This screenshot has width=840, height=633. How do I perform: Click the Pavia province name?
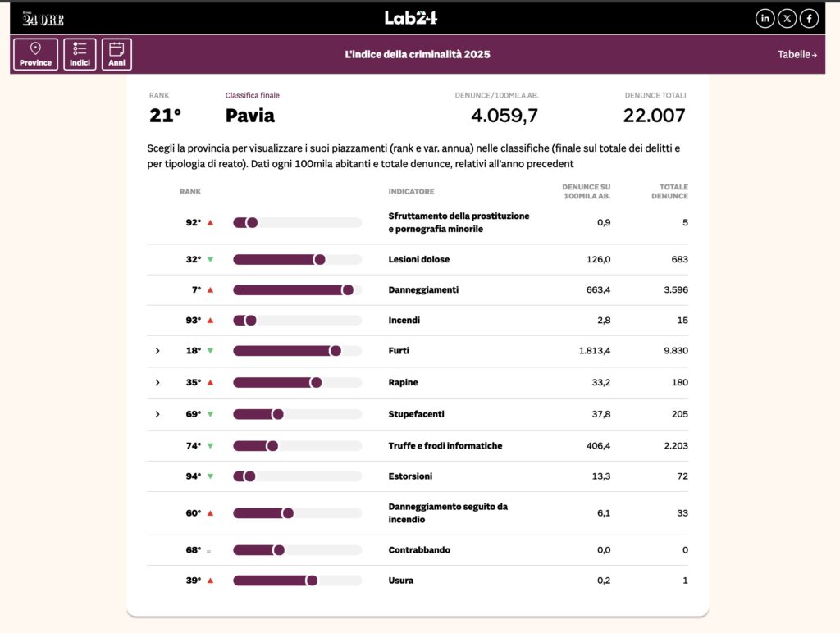click(250, 116)
